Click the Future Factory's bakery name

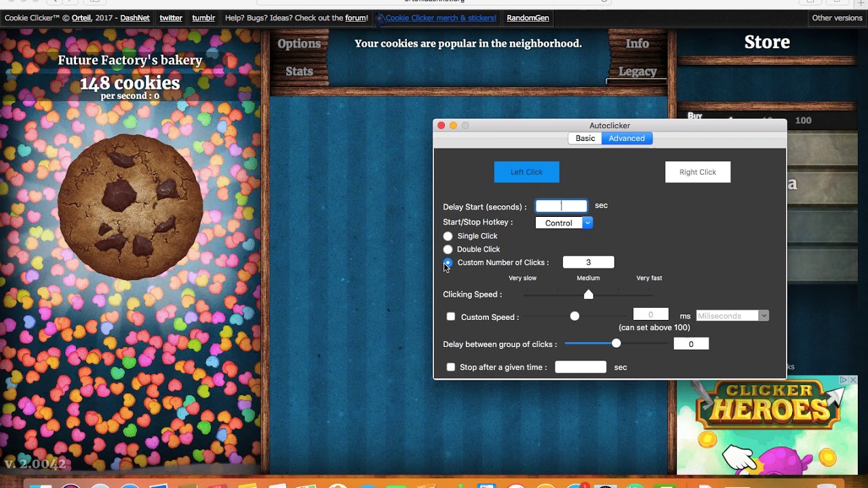(x=130, y=60)
